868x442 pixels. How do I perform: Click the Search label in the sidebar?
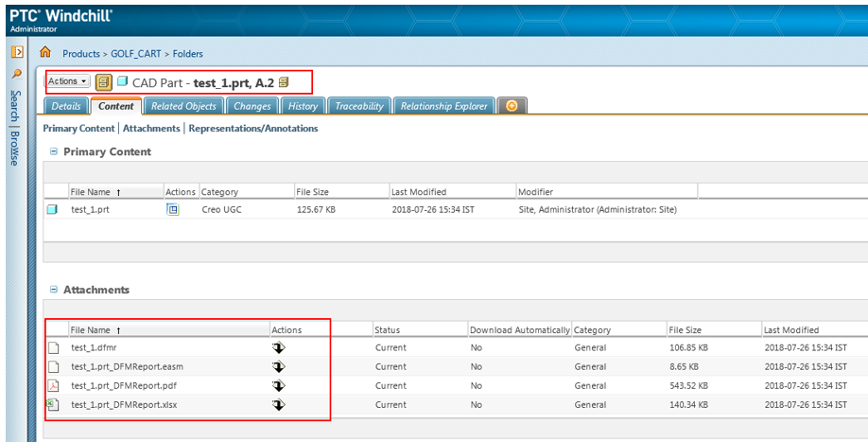[15, 105]
